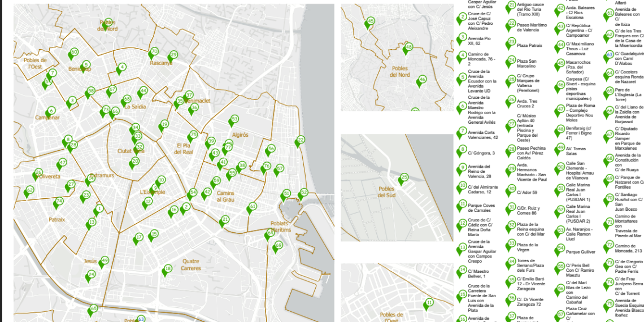
Task: Click legend pin 3 beside Avenida Pío XII
Action: click(462, 40)
